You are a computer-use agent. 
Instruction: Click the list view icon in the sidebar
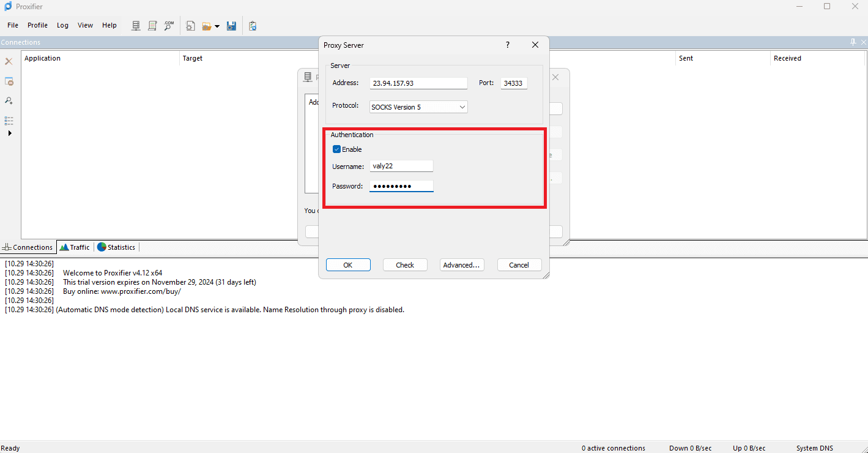coord(9,120)
